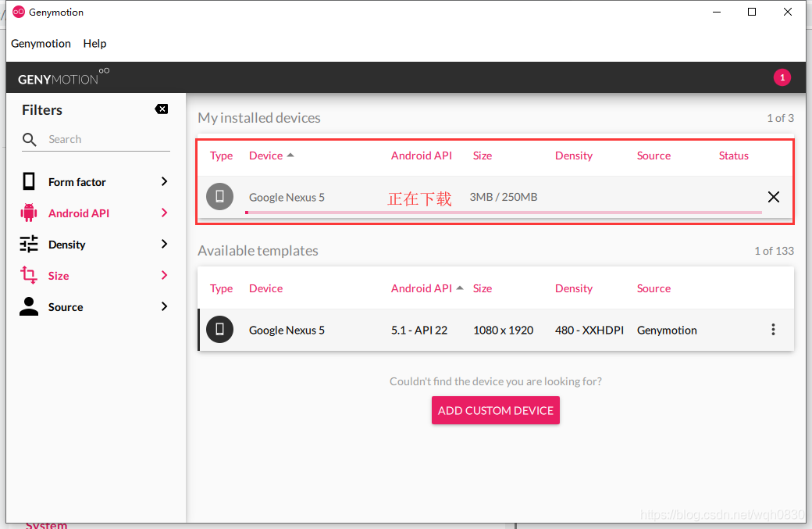Select the Android API filter label
812x529 pixels.
(79, 213)
